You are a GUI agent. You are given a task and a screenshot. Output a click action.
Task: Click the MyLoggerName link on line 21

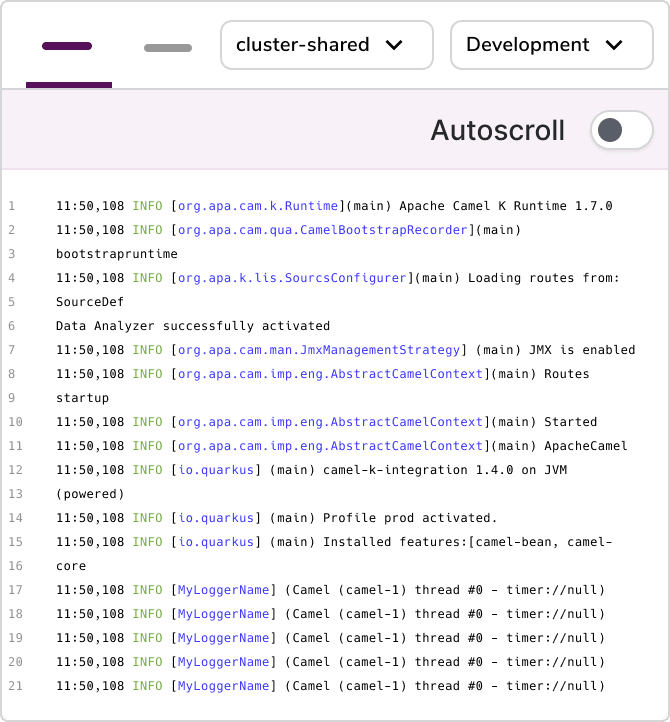pyautogui.click(x=224, y=686)
